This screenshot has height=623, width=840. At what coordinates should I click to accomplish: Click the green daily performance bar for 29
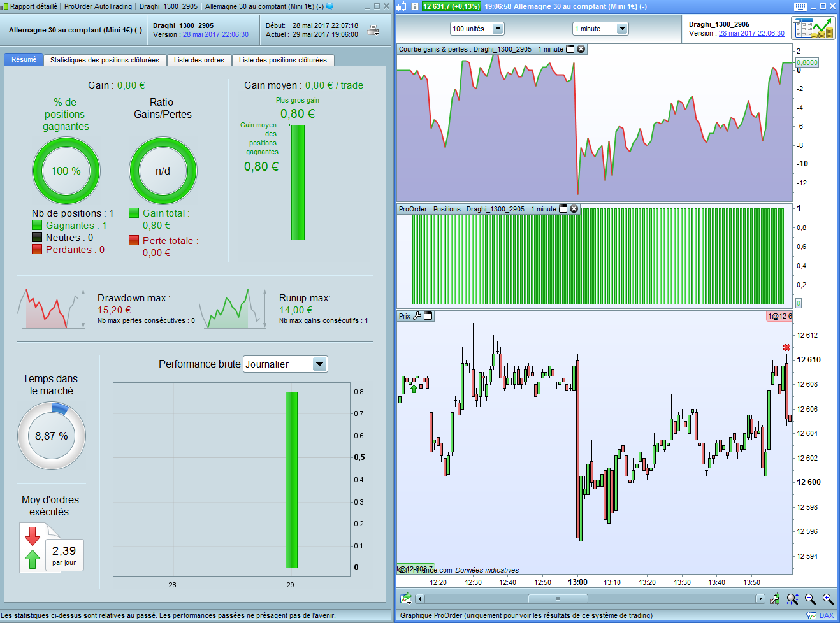[291, 480]
